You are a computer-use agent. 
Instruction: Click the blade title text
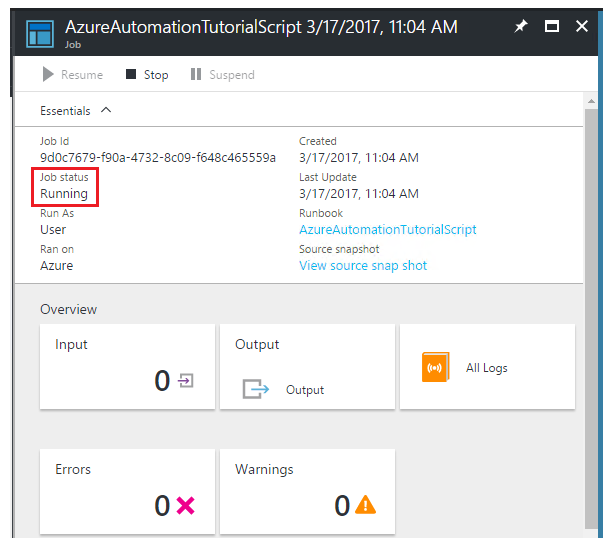click(261, 27)
